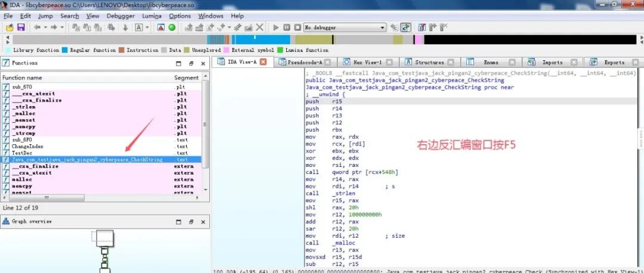Open the File menu

pyautogui.click(x=8, y=16)
